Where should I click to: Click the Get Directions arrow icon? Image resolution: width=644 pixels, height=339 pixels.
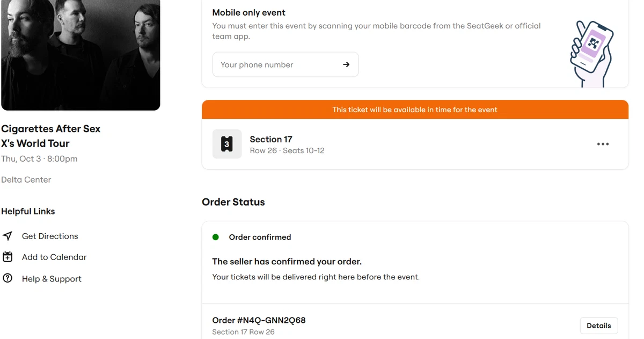pos(8,236)
